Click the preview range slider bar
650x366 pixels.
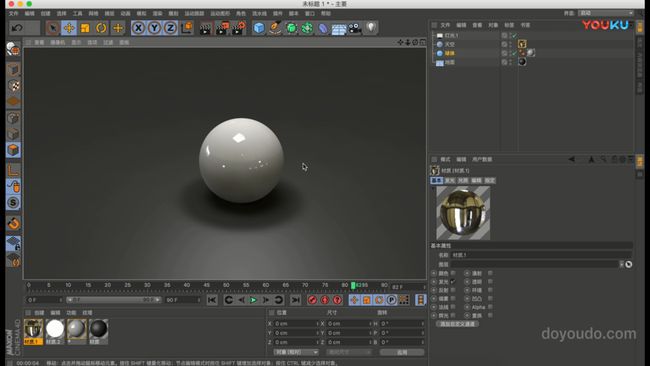click(114, 300)
